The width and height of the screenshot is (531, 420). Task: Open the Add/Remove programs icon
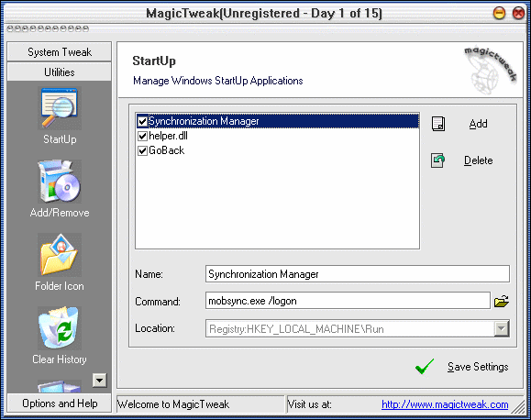click(60, 182)
